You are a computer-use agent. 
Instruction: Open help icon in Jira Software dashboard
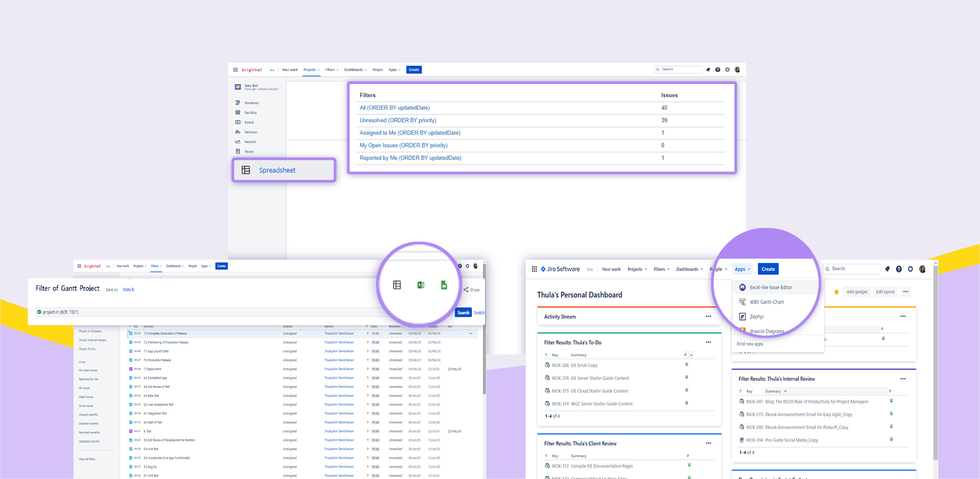point(899,269)
